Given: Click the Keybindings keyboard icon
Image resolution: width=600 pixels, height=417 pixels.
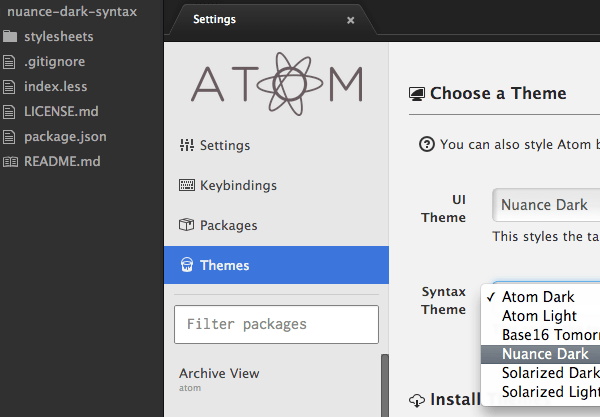Looking at the screenshot, I should [187, 185].
